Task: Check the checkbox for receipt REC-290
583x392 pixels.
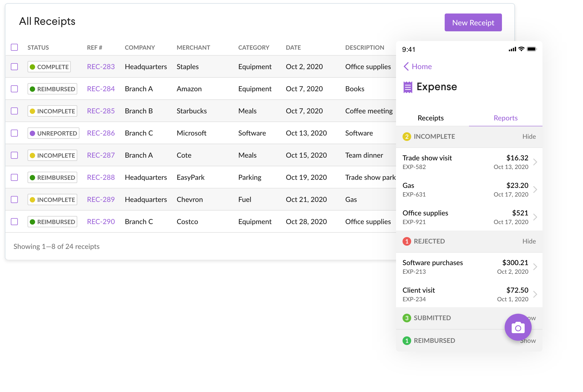Action: [x=14, y=221]
